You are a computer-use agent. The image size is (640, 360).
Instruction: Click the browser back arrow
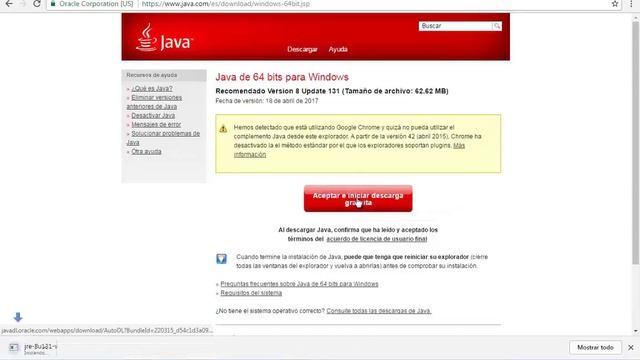tap(9, 4)
